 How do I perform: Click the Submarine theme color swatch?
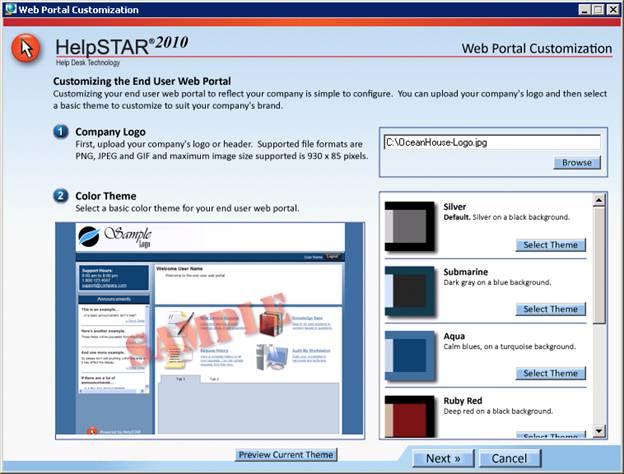click(x=410, y=291)
